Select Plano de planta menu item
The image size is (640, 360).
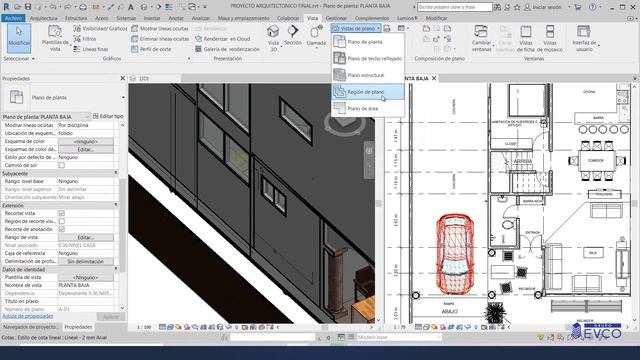coord(368,42)
